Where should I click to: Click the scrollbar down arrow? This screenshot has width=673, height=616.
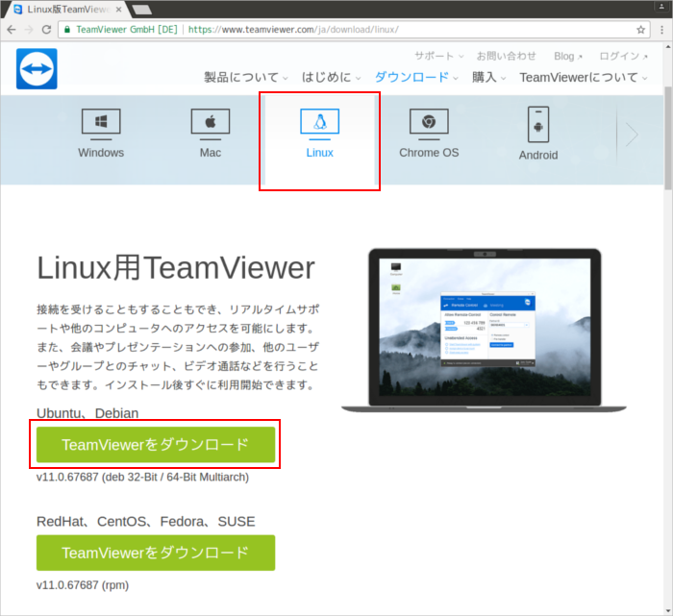[x=668, y=611]
